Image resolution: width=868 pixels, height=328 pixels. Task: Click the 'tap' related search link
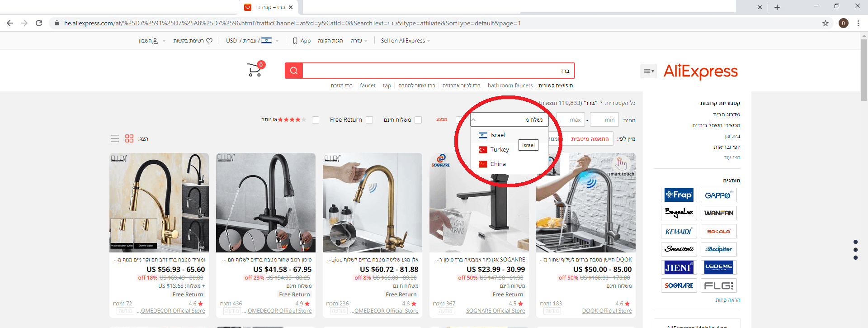point(387,86)
